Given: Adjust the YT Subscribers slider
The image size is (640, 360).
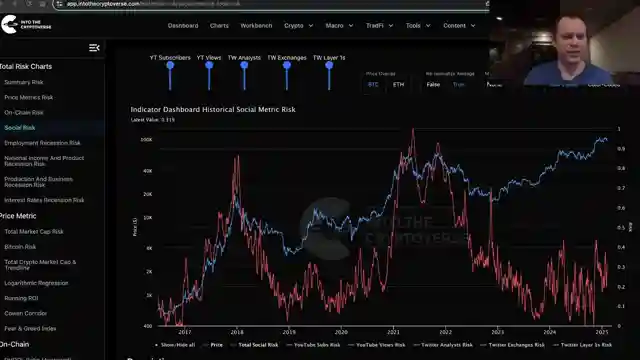Looking at the screenshot, I should pos(170,65).
